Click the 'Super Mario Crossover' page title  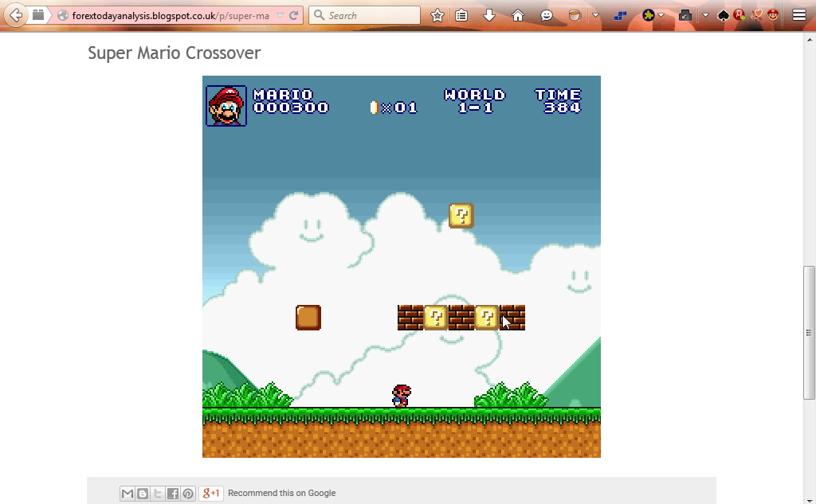tap(175, 53)
